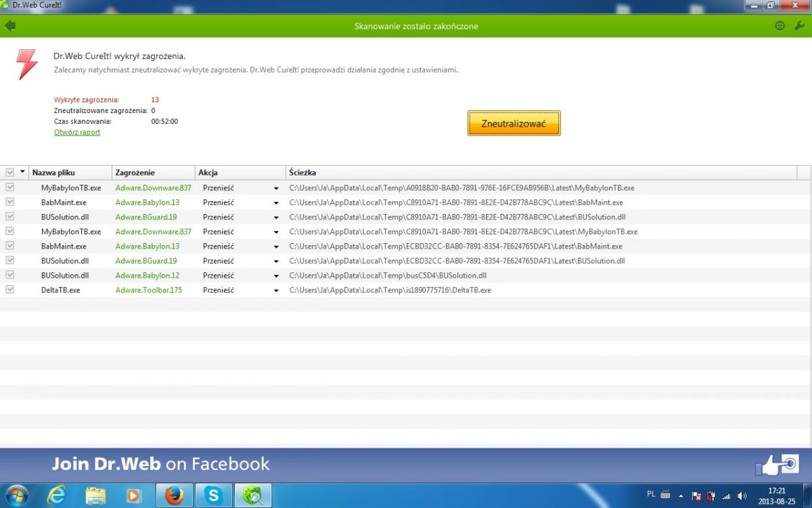The height and width of the screenshot is (508, 812).
Task: Click the PL language indicator in tray
Action: [651, 494]
